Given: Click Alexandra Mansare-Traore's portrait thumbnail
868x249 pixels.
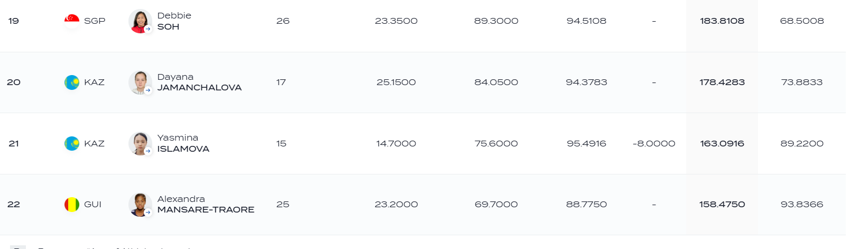Looking at the screenshot, I should pyautogui.click(x=140, y=205).
